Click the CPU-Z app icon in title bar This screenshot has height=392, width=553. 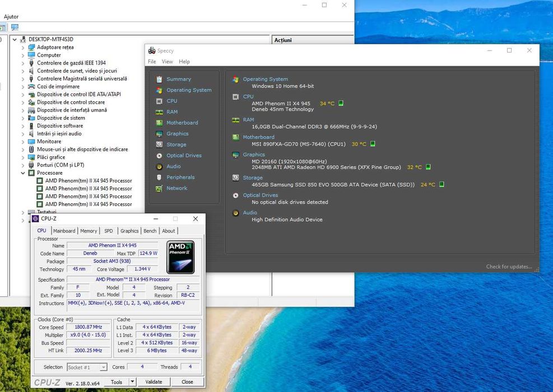tap(35, 218)
